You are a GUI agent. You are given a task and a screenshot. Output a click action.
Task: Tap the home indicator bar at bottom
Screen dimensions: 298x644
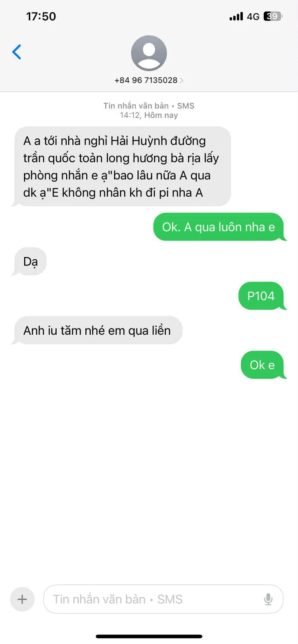coord(149,636)
